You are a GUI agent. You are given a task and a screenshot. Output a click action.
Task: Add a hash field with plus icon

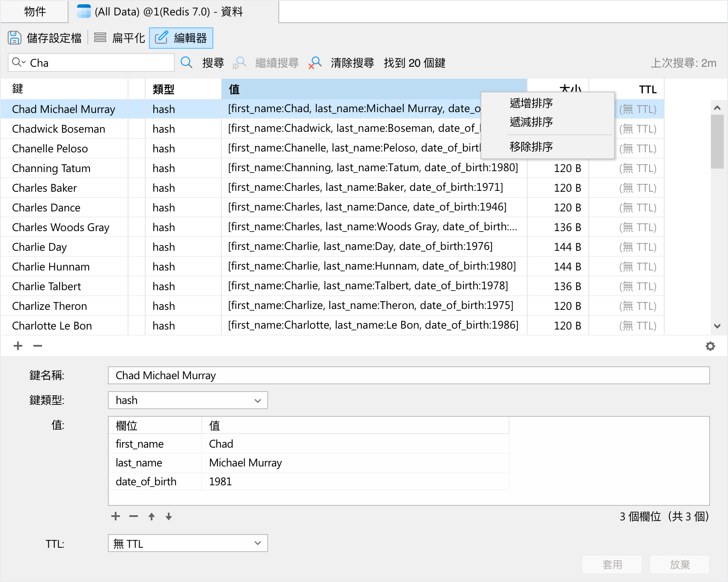(116, 516)
